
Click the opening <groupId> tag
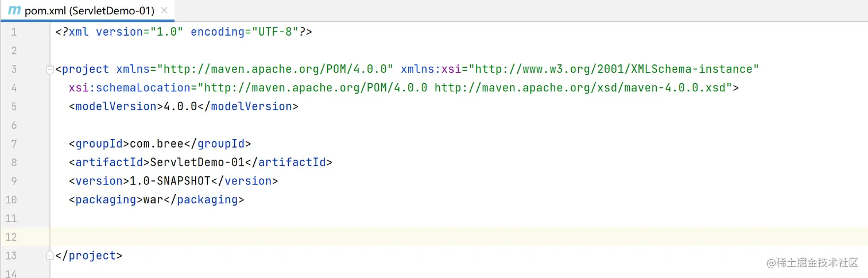(99, 144)
